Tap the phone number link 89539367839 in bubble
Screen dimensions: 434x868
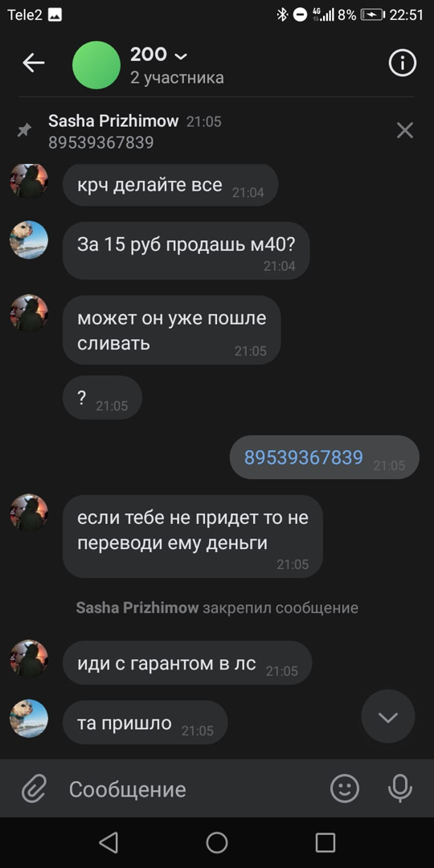(x=303, y=458)
